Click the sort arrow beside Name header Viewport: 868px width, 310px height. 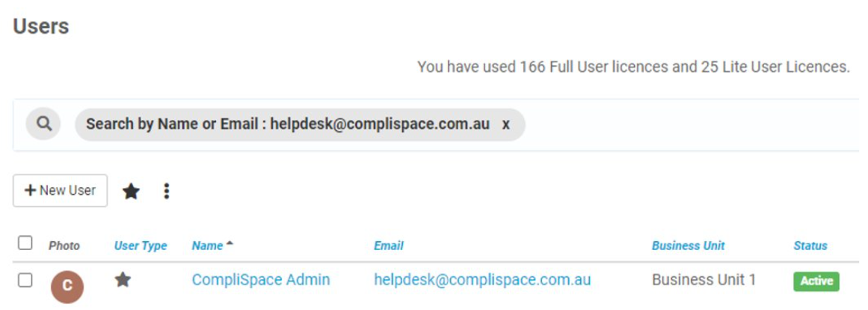230,244
